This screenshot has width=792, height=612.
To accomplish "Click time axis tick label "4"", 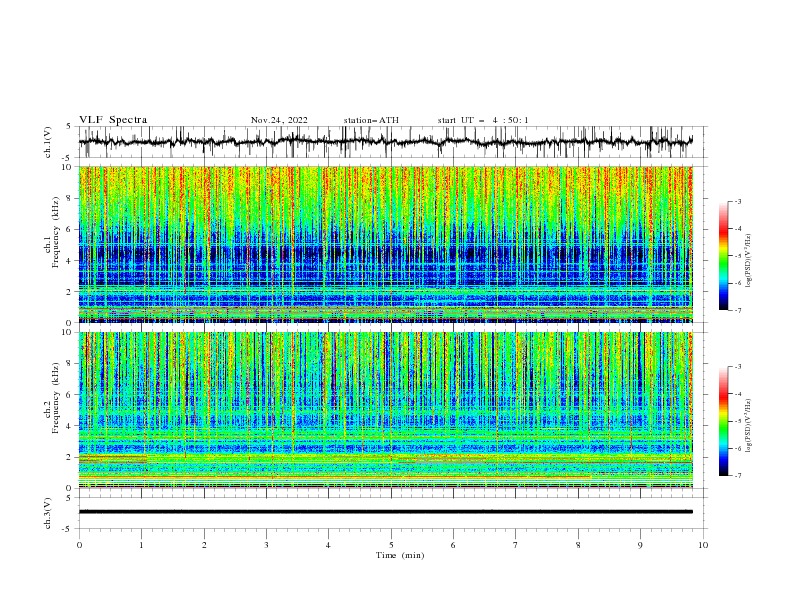I will tap(328, 545).
